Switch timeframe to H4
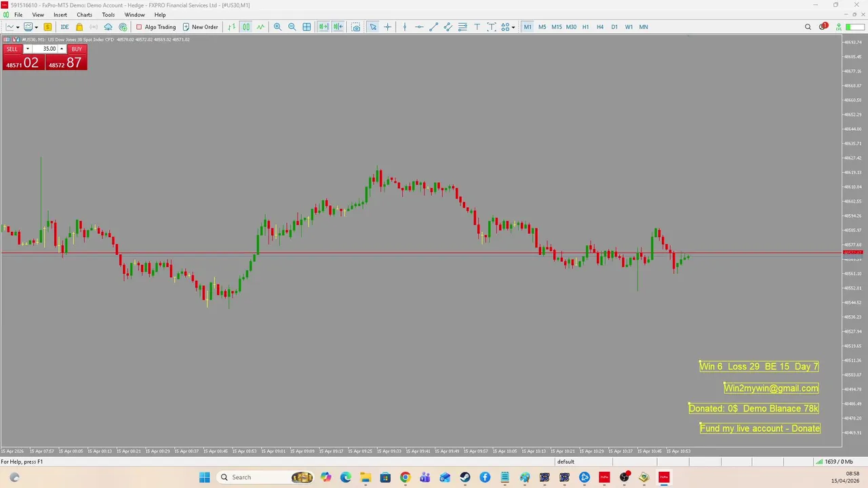 point(600,27)
